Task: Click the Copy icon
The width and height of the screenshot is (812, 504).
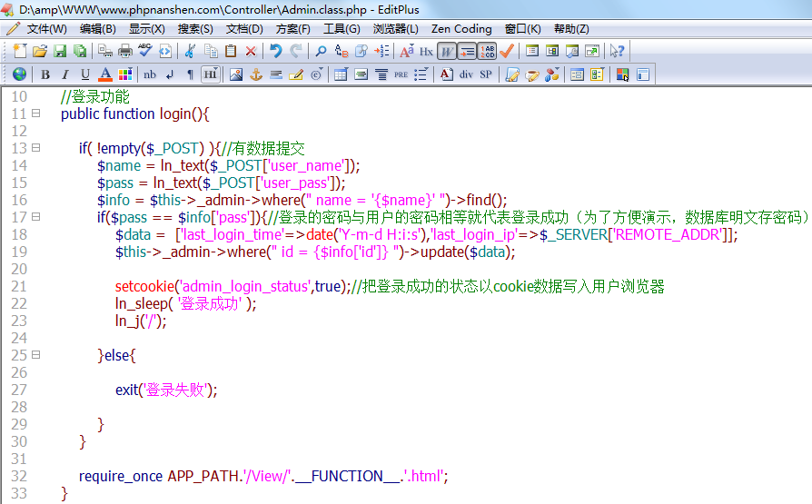Action: click(x=210, y=51)
